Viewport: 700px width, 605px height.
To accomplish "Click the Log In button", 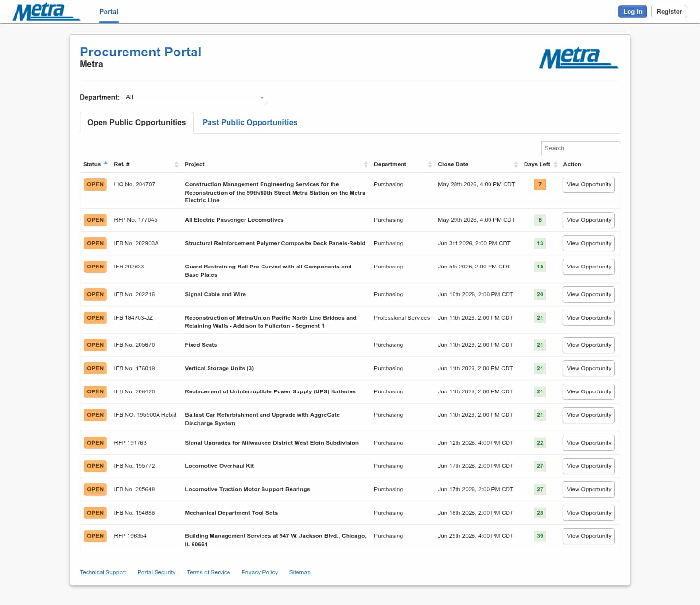I will click(x=632, y=12).
